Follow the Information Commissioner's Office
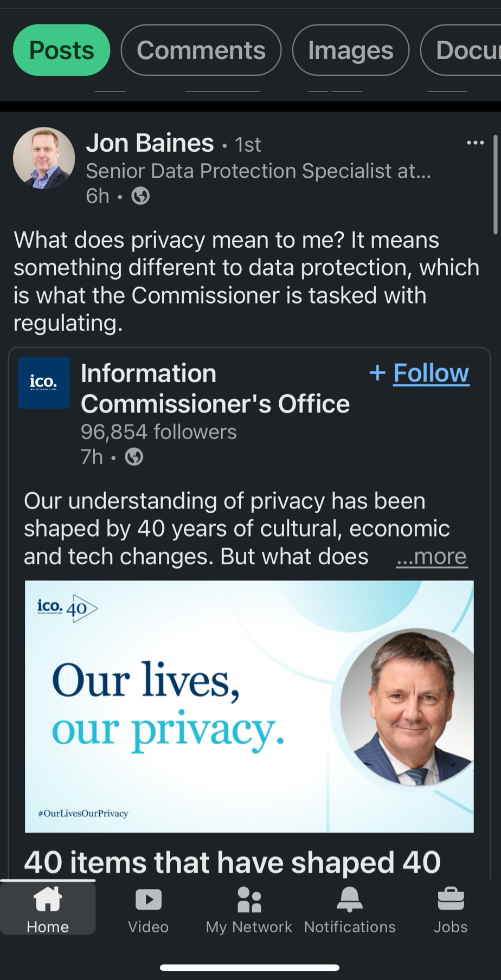This screenshot has height=980, width=501. pyautogui.click(x=419, y=373)
